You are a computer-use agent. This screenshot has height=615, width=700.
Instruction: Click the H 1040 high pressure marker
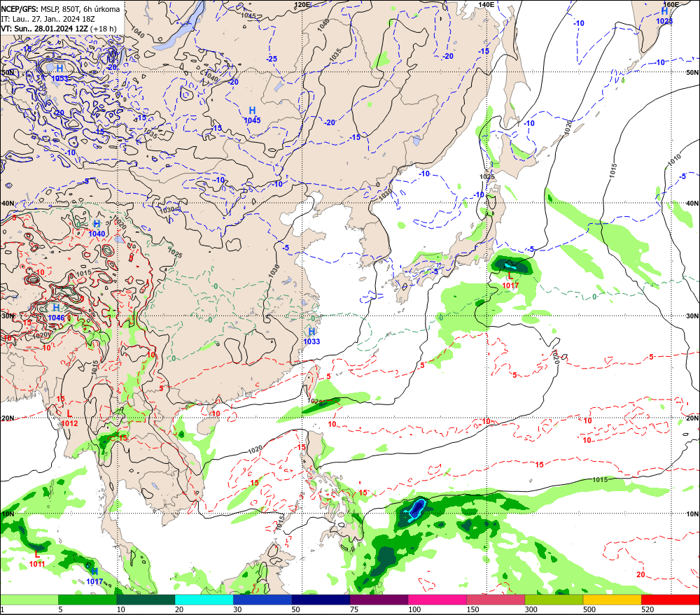click(97, 229)
